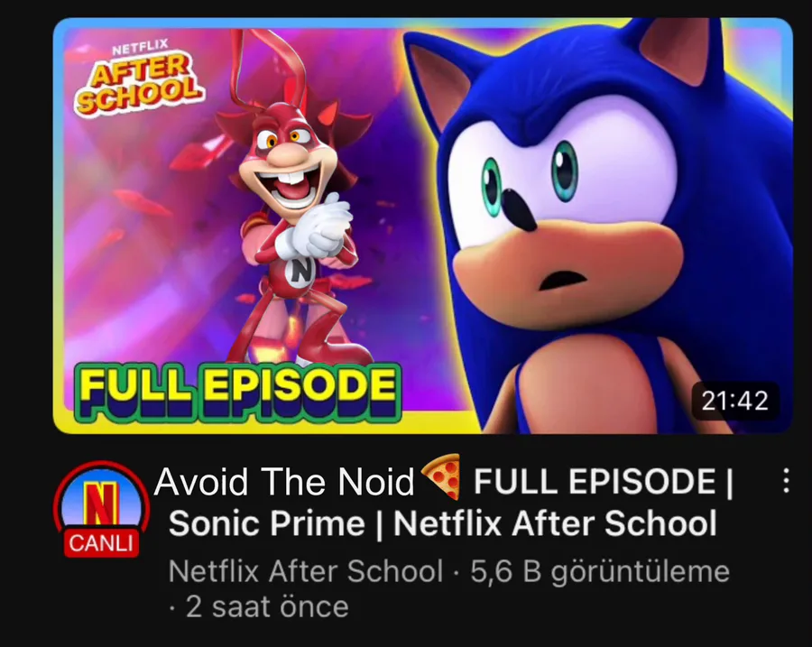Click the 'Sonic Prime | Netflix After School' title line
Image resolution: width=812 pixels, height=647 pixels.
443,523
